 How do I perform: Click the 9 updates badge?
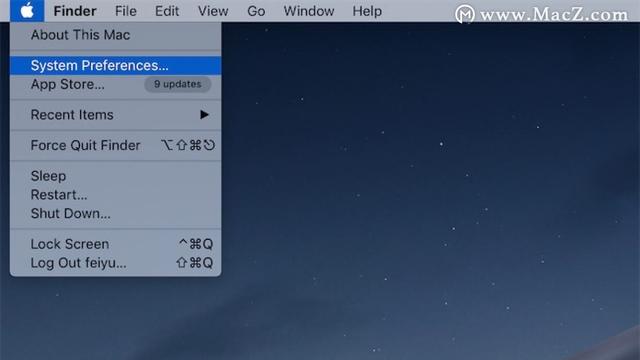tap(178, 84)
